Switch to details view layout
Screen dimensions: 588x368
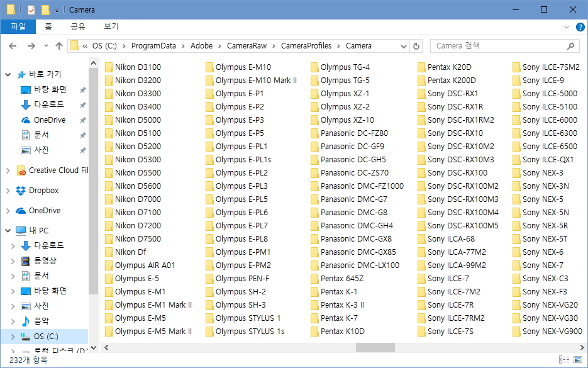click(x=563, y=359)
